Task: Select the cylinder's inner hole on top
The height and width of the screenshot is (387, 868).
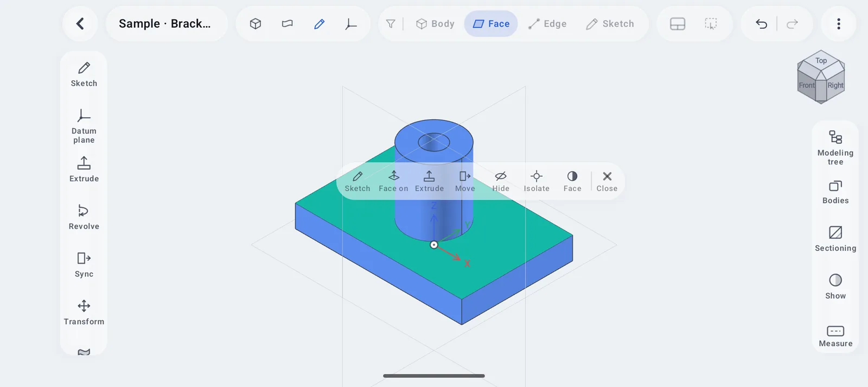Action: (434, 143)
